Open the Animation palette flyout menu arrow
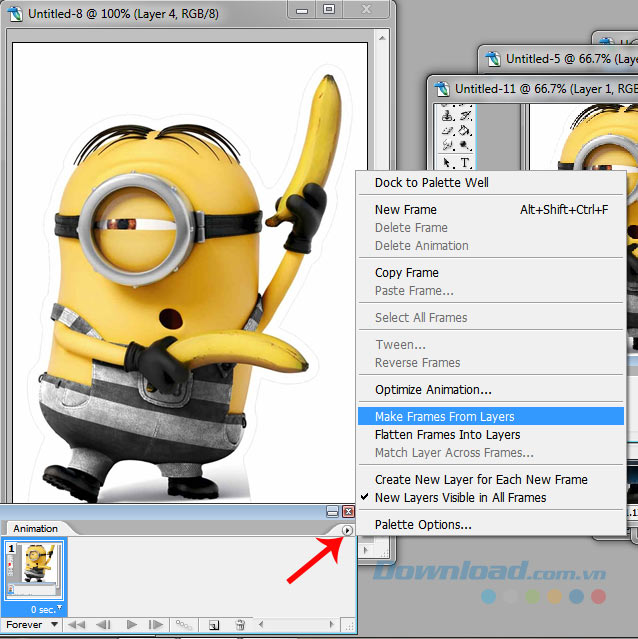Screen dimensions: 638x639 pyautogui.click(x=347, y=531)
